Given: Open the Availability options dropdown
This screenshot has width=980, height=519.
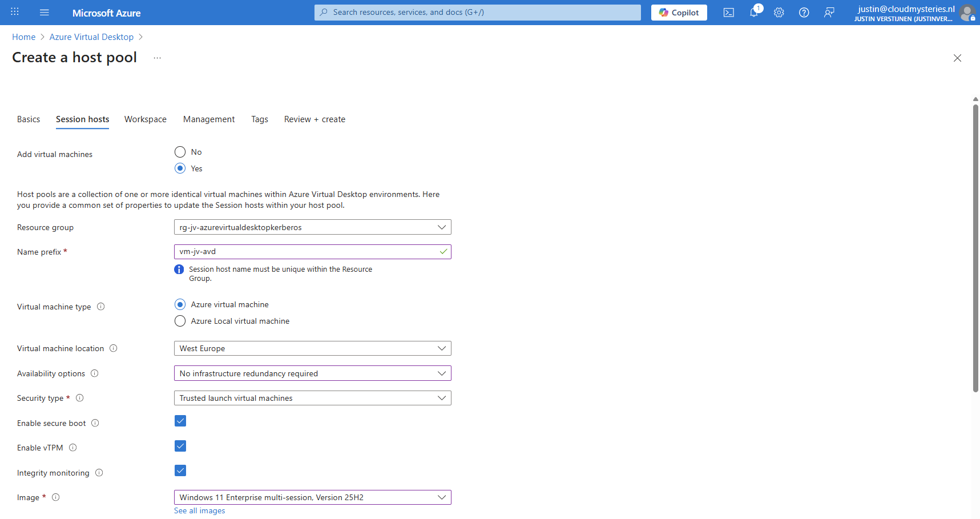Looking at the screenshot, I should (x=312, y=373).
